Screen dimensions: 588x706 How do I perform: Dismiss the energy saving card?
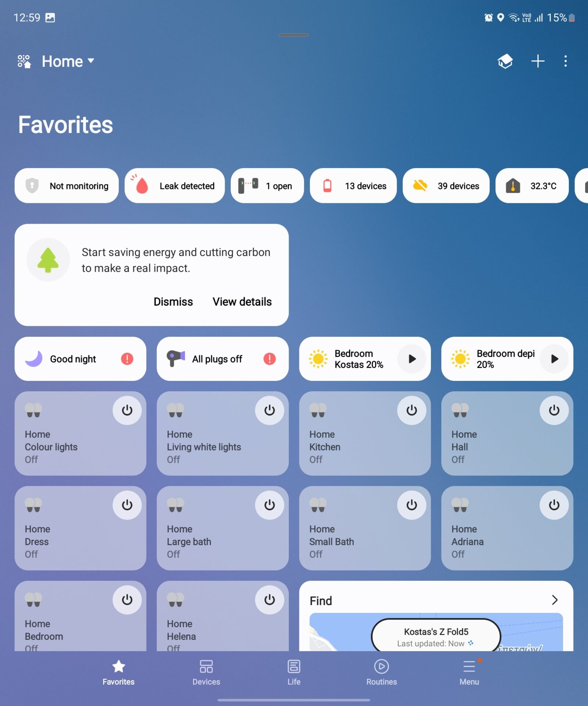[x=173, y=302]
